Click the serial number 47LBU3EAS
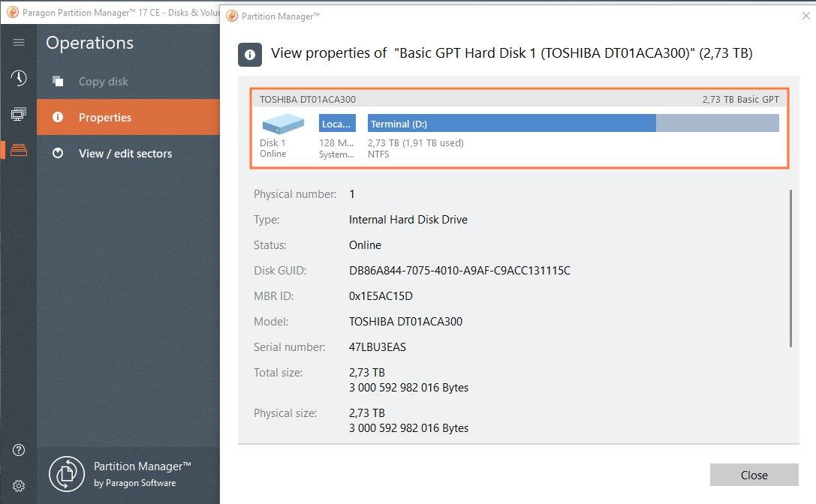 click(x=378, y=347)
